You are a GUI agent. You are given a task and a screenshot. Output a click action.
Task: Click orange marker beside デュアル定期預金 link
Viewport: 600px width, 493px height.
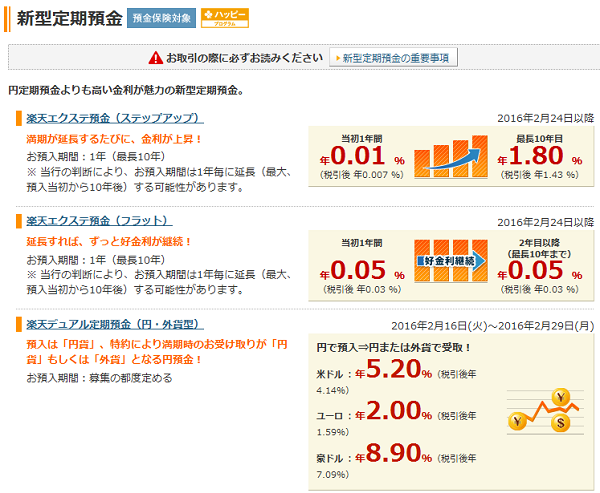click(19, 325)
